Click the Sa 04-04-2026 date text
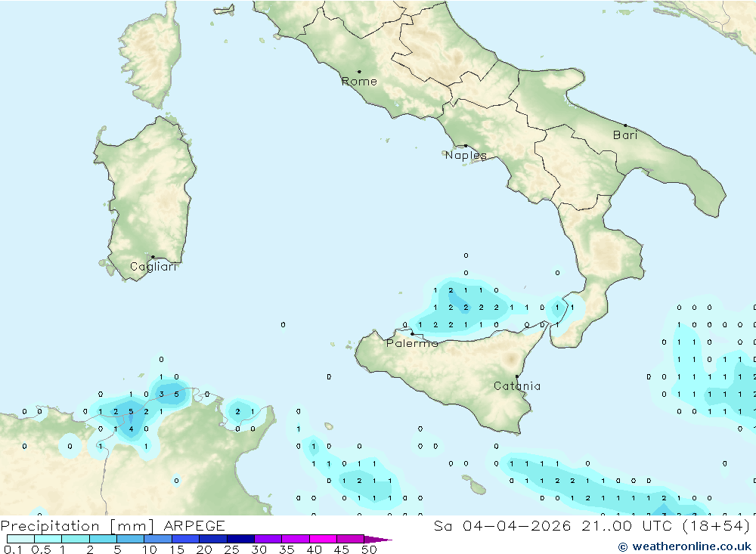Viewport: 756px width, 554px height. pyautogui.click(x=503, y=526)
